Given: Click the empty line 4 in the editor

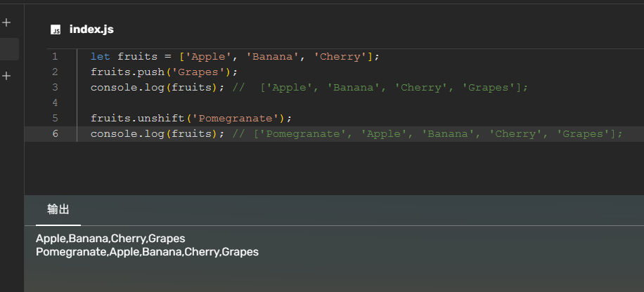Looking at the screenshot, I should 281,102.
